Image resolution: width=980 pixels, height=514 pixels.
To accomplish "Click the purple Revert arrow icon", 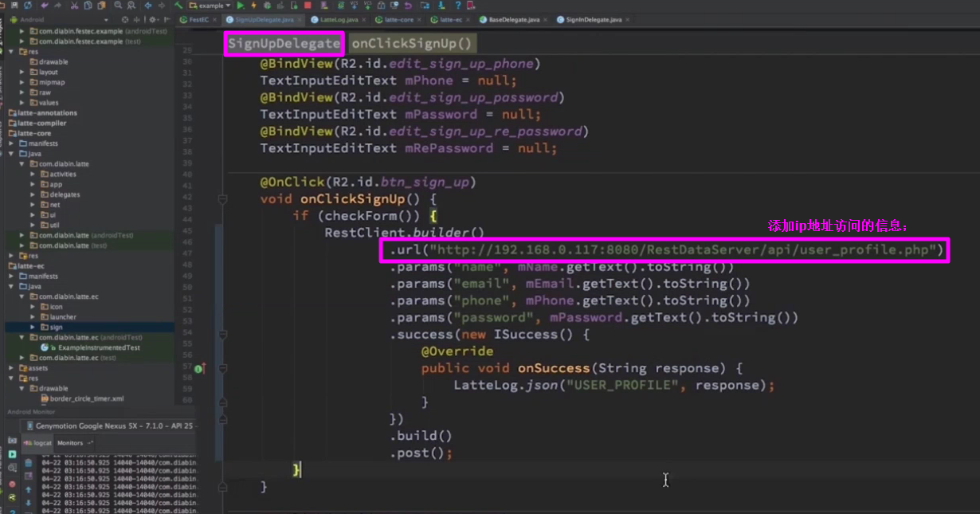I will (x=407, y=6).
